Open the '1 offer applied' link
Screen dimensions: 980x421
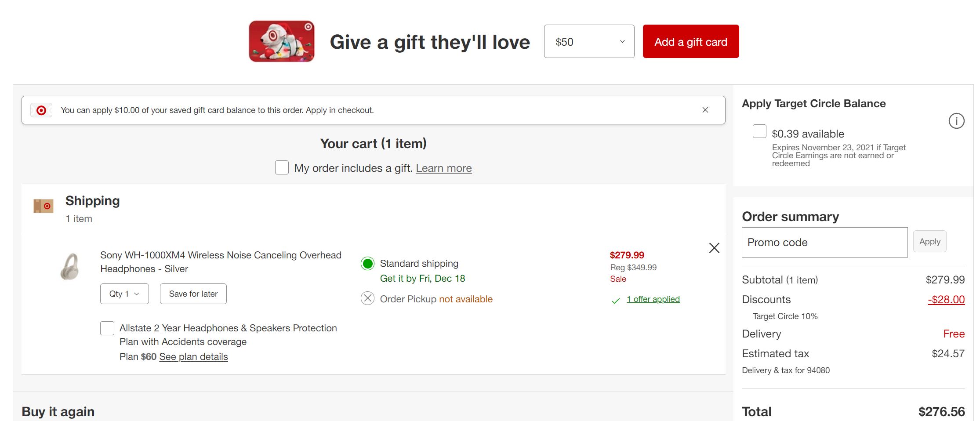click(x=653, y=299)
